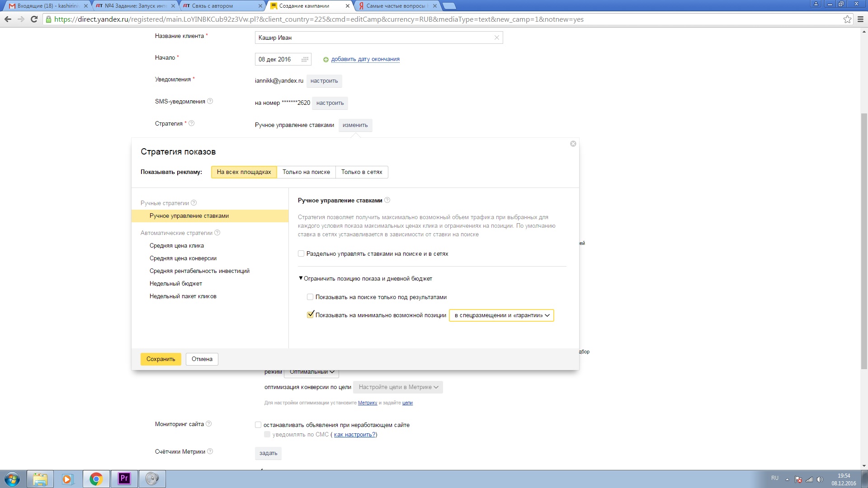Close the Создание кампании tab
The width and height of the screenshot is (868, 488).
(x=347, y=6)
